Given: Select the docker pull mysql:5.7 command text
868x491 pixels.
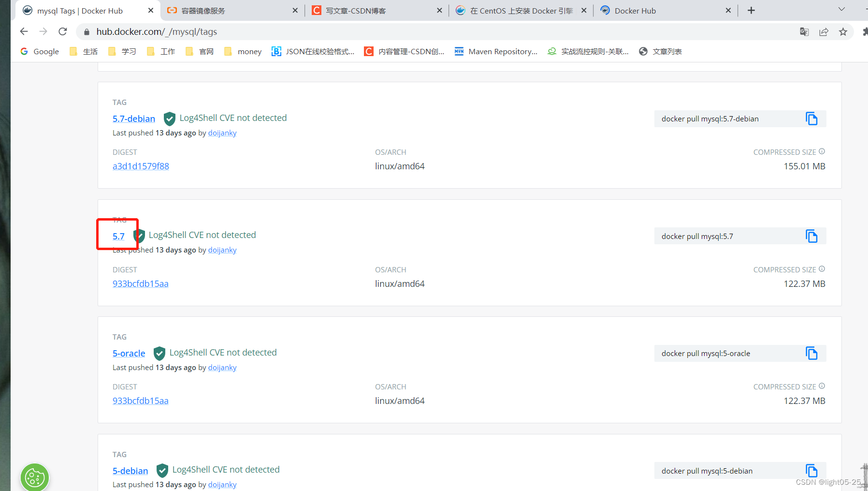Looking at the screenshot, I should 697,236.
